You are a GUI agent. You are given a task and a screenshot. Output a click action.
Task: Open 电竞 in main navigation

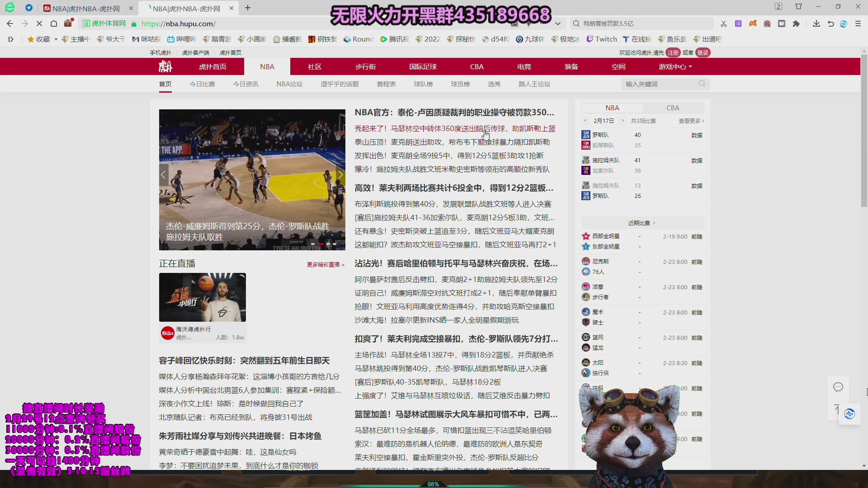(524, 66)
